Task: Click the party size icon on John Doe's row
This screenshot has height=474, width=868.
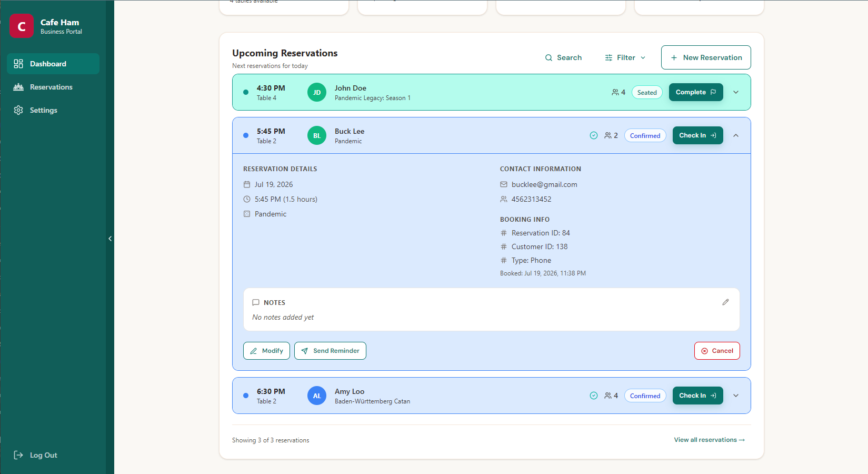Action: point(615,92)
